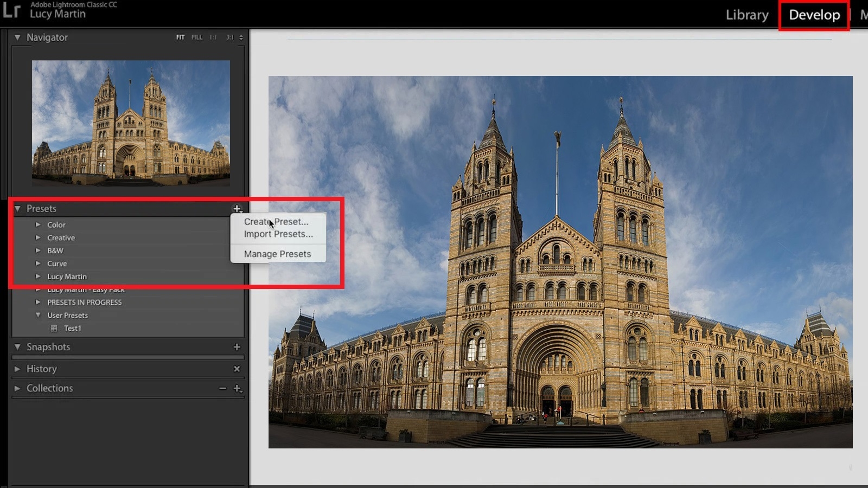Clear the History panel with the X icon
This screenshot has height=488, width=868.
[237, 369]
